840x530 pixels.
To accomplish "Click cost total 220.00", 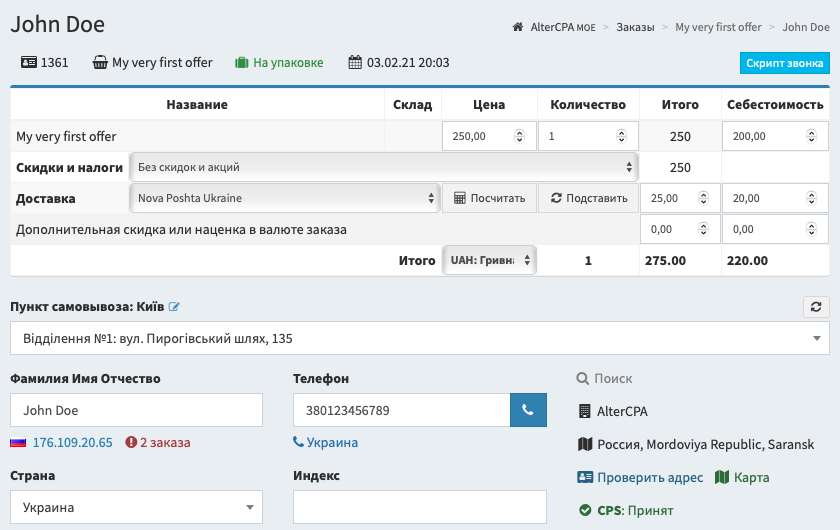I will tap(747, 260).
